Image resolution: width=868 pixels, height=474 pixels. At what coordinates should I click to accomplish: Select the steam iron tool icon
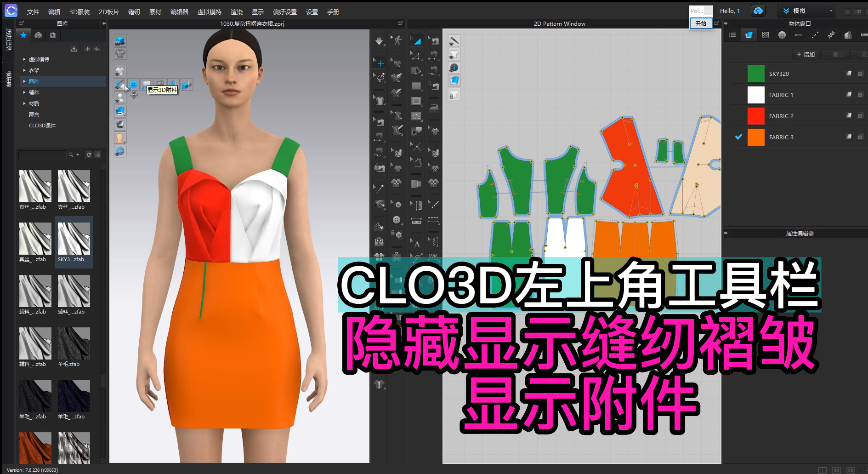click(434, 108)
